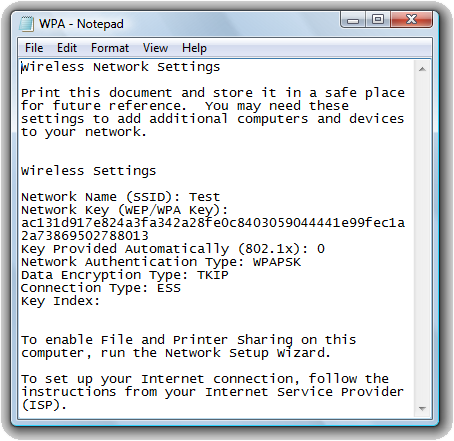Open the Format menu

tap(110, 48)
